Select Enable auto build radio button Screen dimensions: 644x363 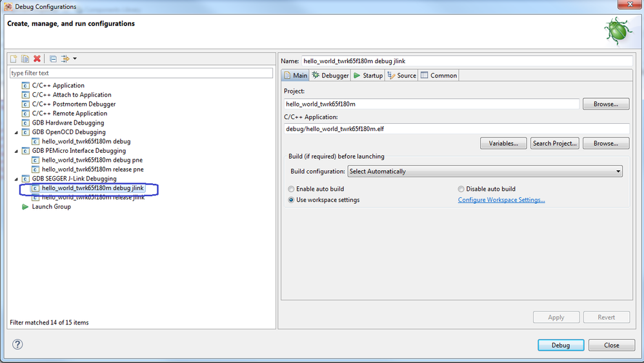291,189
